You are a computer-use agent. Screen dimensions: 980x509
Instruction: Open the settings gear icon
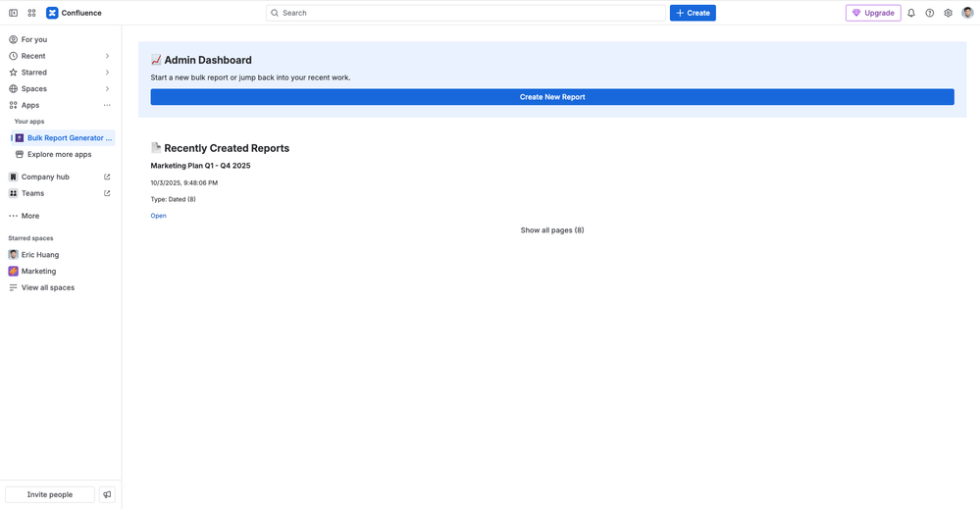coord(948,13)
